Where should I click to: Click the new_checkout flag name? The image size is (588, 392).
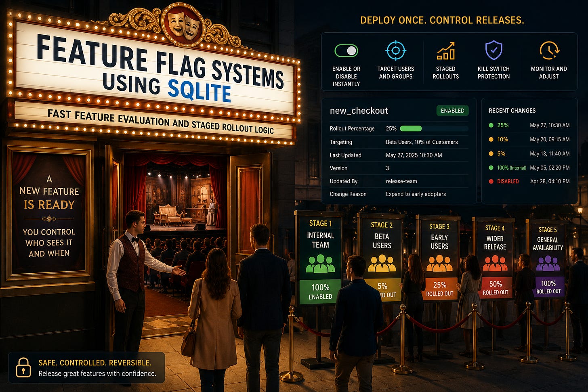(359, 111)
